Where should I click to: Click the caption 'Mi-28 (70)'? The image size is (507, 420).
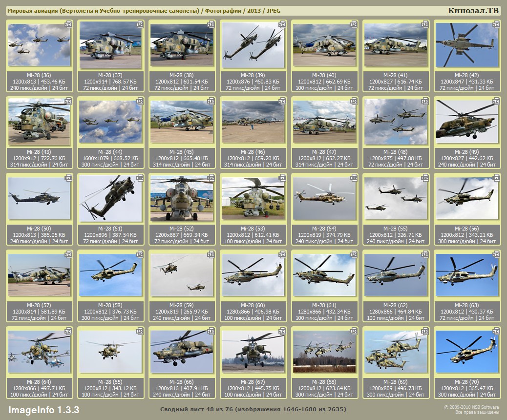(467, 382)
